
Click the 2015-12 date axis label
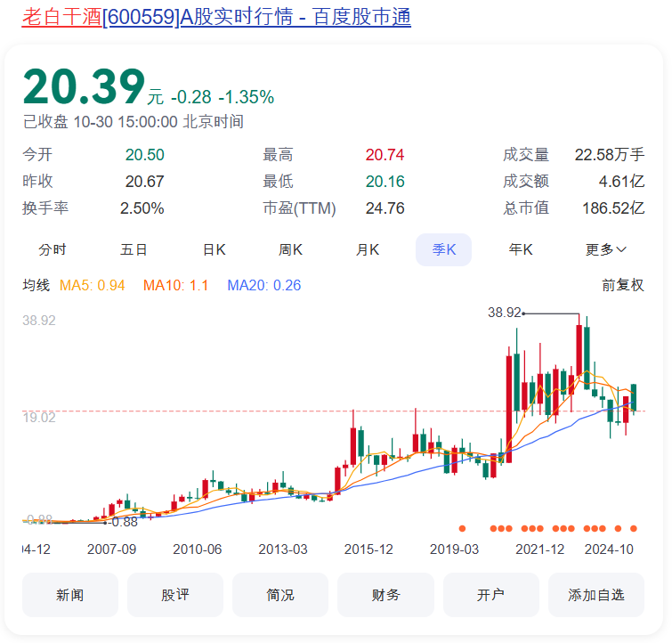[x=368, y=549]
